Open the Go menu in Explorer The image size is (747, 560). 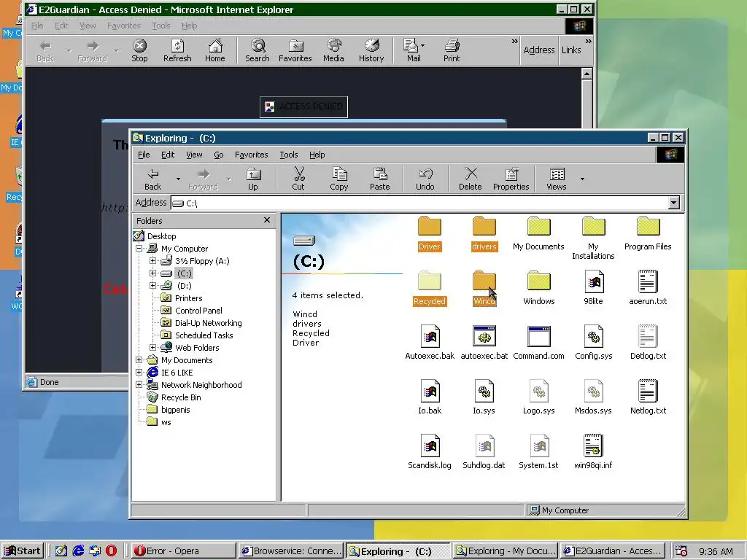coord(219,155)
